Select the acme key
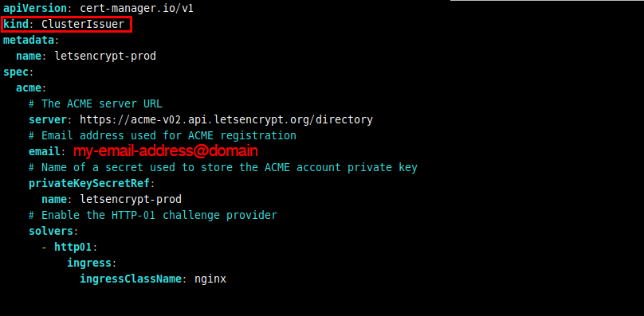644x316 pixels. coord(29,88)
